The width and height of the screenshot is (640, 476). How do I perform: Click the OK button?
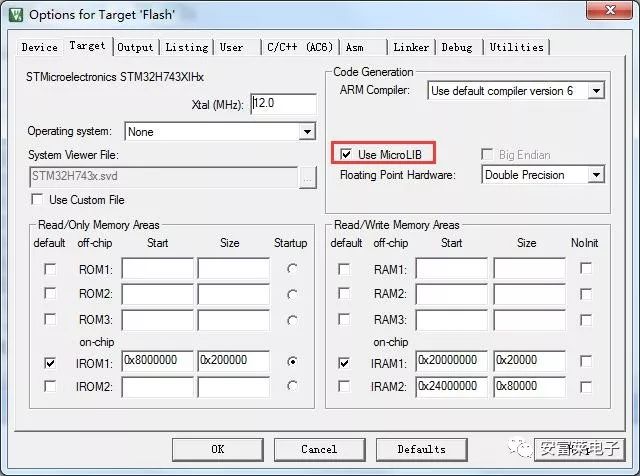[218, 449]
